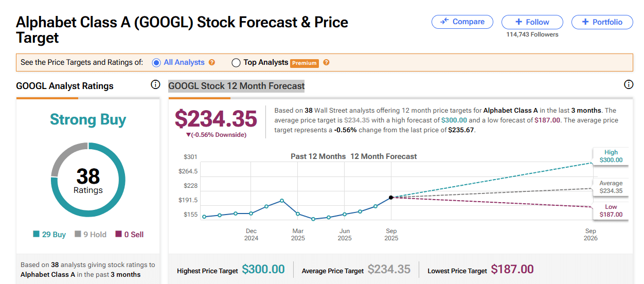
Task: Click the Average $234.35 forecast label
Action: (611, 187)
